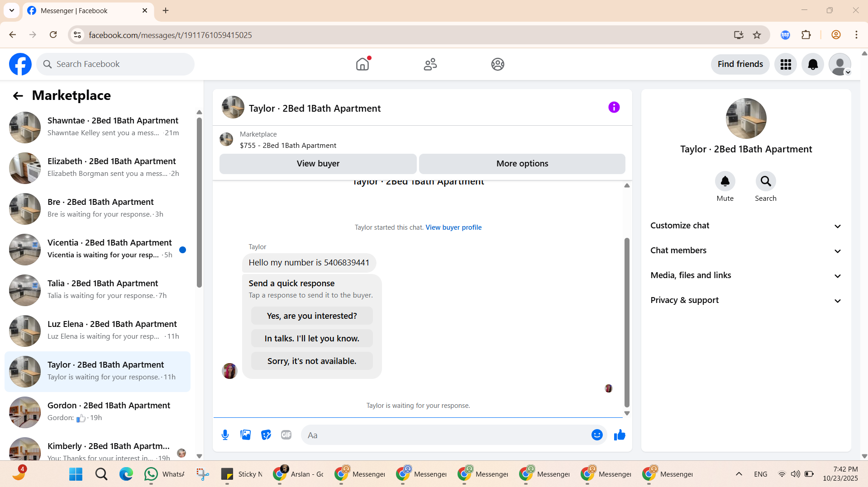Open the Facebook menu grid icon
This screenshot has height=487, width=868.
coord(786,64)
